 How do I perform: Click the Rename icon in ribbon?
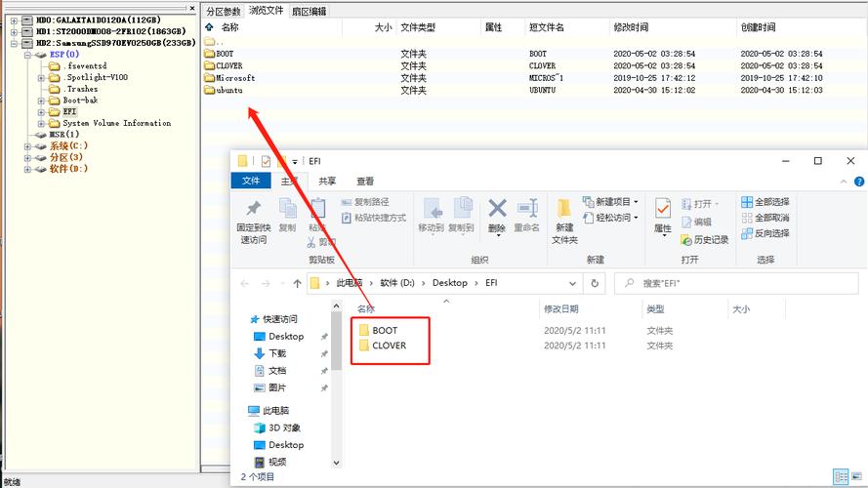click(527, 208)
